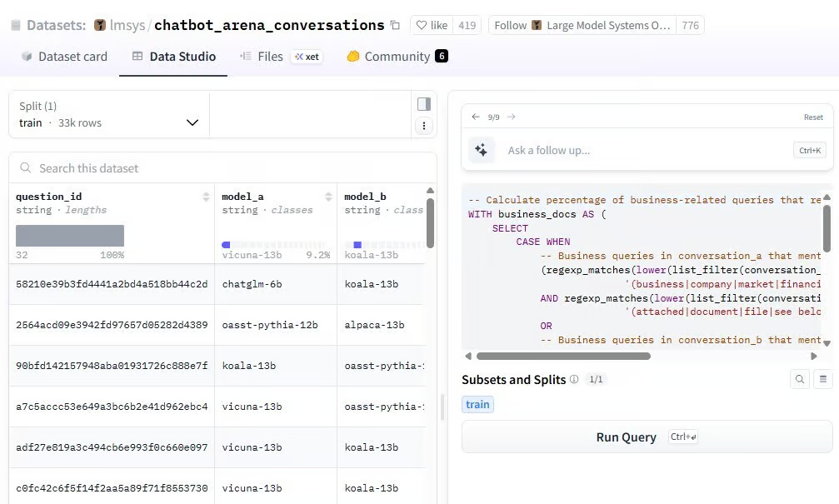The image size is (839, 504).
Task: Toggle the train split chip
Action: pos(477,405)
